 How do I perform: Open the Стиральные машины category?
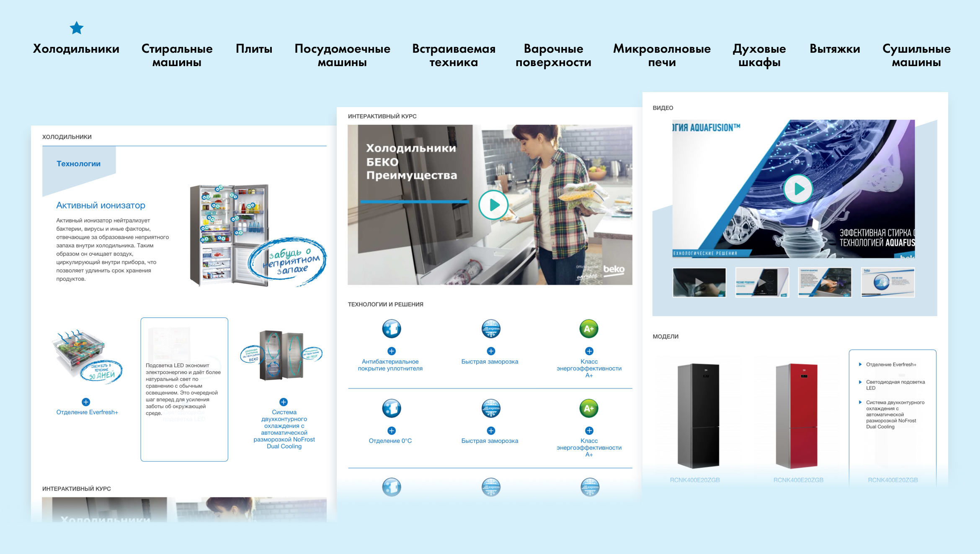point(177,55)
